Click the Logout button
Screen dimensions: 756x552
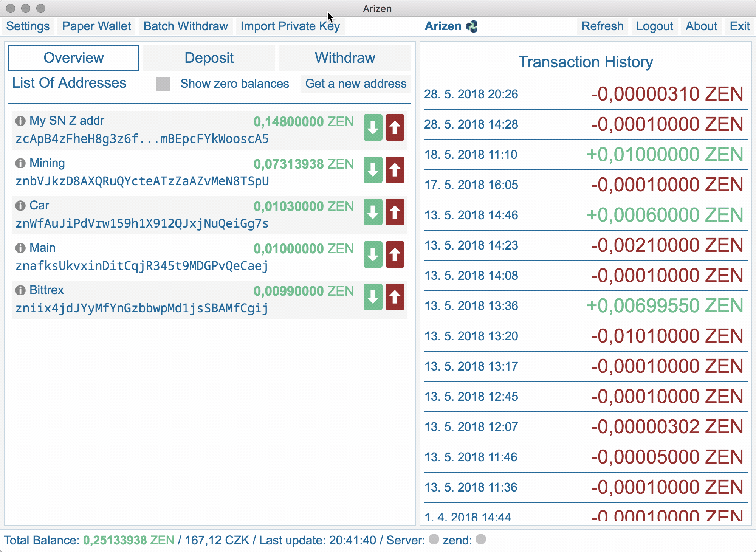(x=655, y=26)
